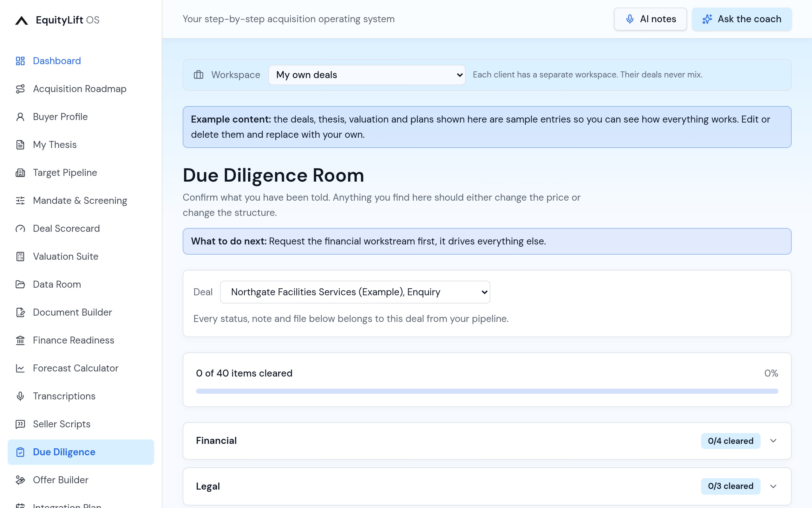
Task: Click the Data Room folder icon
Action: tap(20, 284)
